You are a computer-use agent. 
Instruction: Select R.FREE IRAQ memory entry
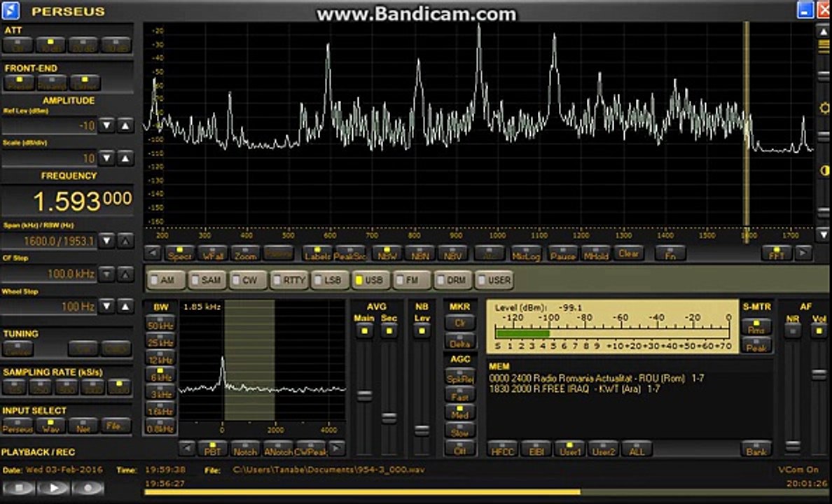click(574, 389)
